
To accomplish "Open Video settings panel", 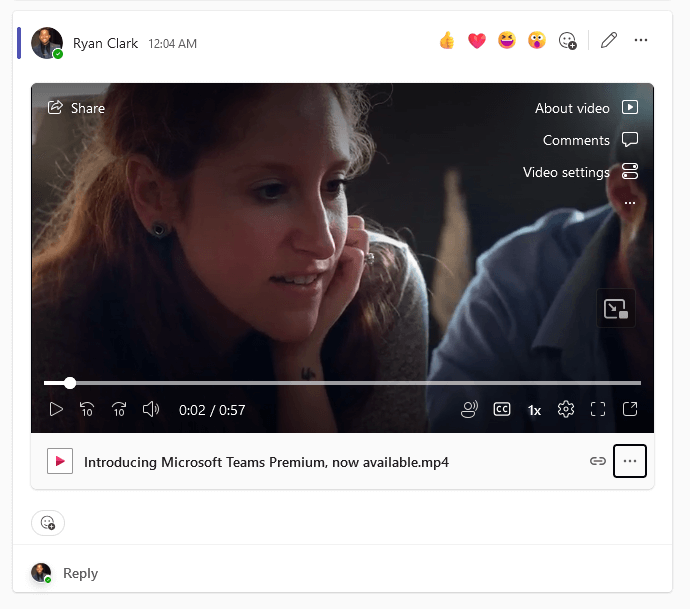I will point(580,172).
